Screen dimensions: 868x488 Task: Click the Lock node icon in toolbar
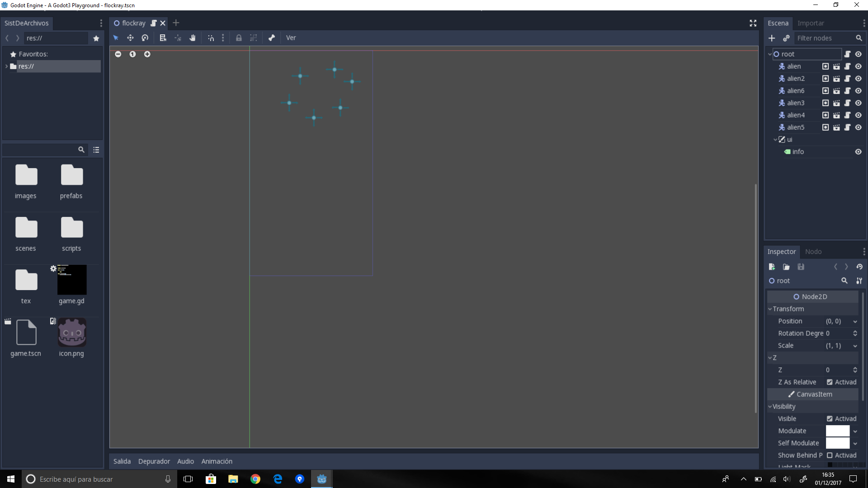tap(239, 38)
